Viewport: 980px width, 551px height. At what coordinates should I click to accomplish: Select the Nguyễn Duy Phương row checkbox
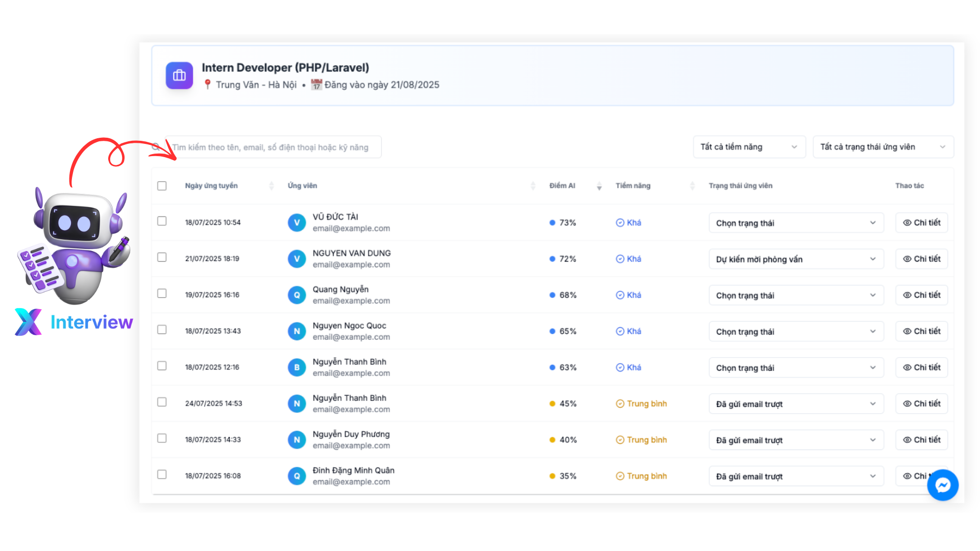pyautogui.click(x=162, y=438)
